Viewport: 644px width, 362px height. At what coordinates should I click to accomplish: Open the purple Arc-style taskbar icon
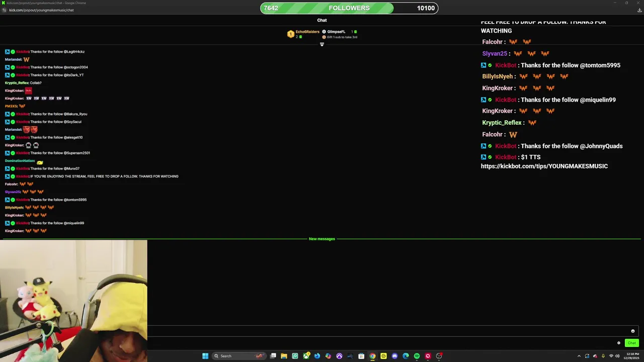(x=339, y=356)
